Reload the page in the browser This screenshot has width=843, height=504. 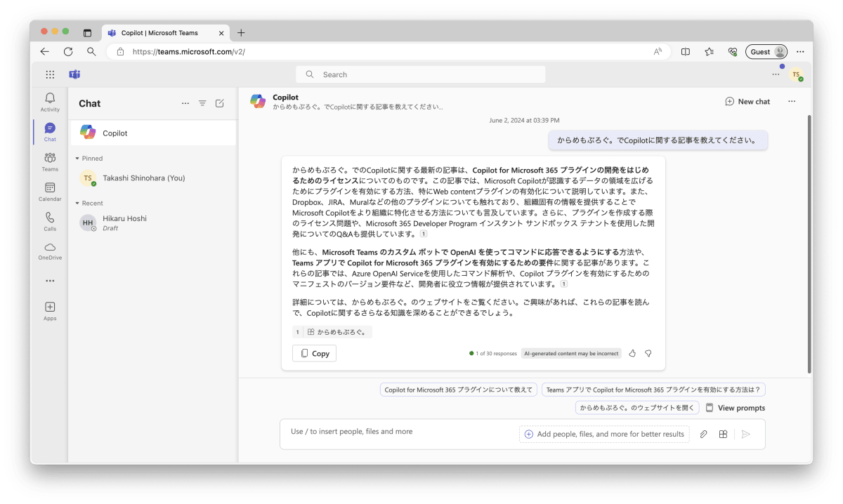(x=68, y=51)
